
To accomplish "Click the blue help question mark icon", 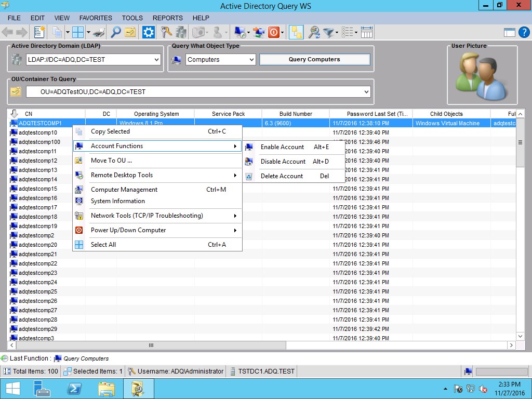I will click(x=524, y=32).
